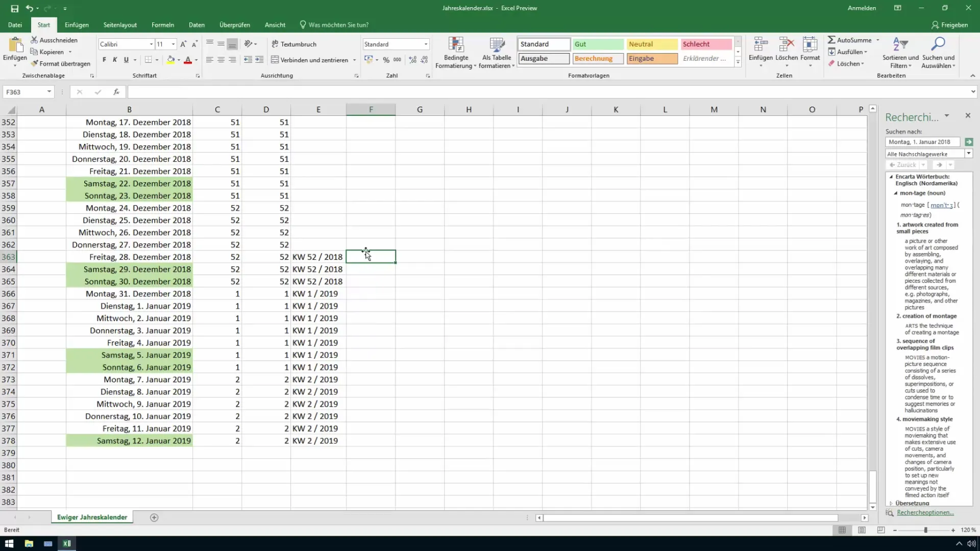
Task: Apply the Schlecht cell style
Action: pos(706,44)
